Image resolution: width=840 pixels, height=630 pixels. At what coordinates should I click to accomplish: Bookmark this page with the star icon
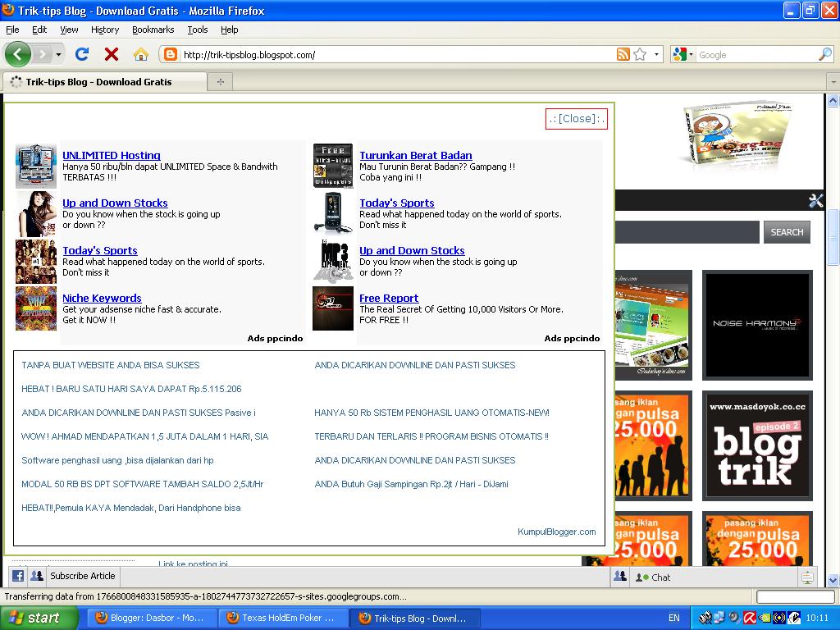click(640, 54)
